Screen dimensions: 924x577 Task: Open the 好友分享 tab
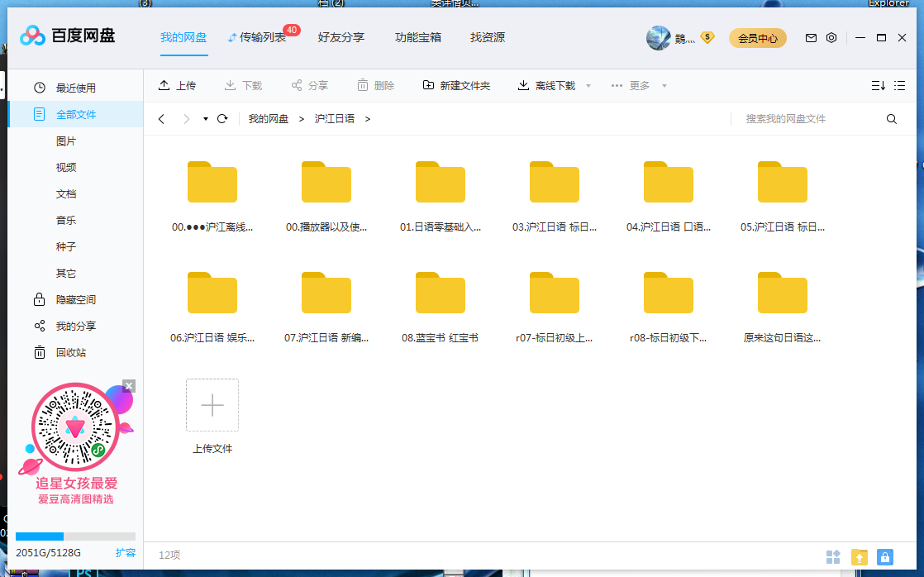coord(341,38)
